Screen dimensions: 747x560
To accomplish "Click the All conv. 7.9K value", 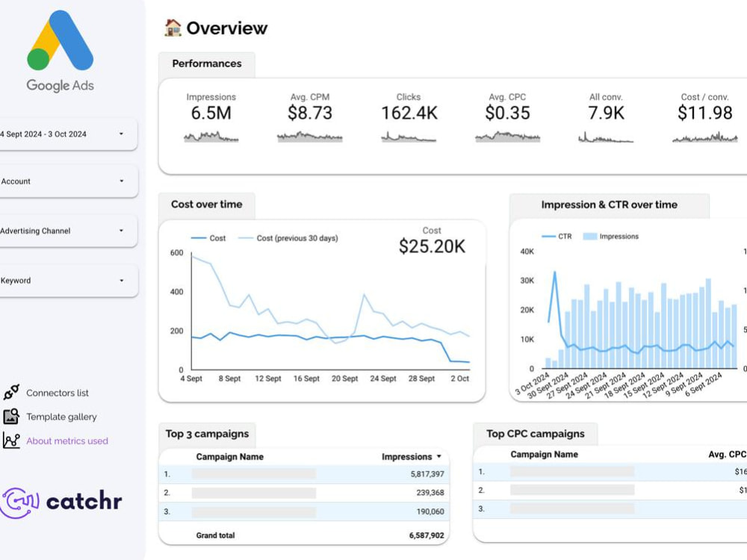I will pos(606,113).
